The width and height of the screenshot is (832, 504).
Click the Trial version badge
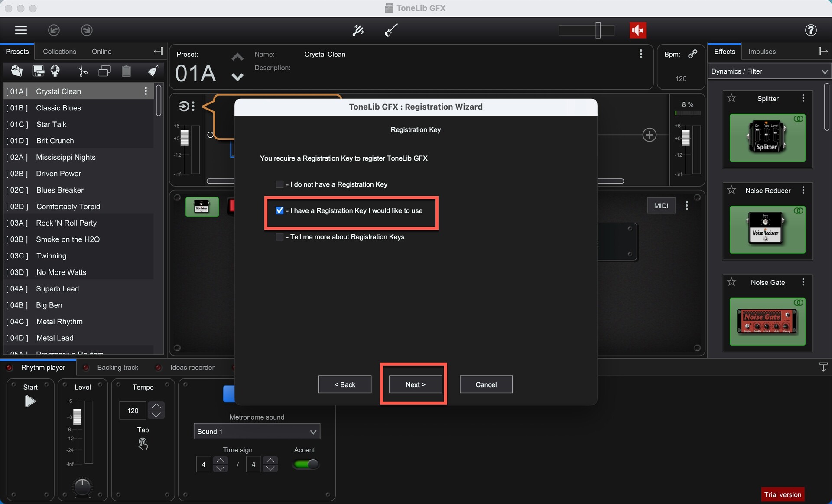click(783, 494)
